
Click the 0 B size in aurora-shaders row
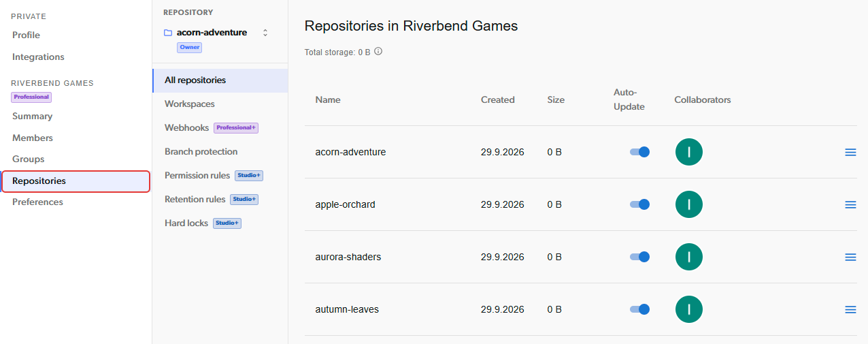point(554,257)
